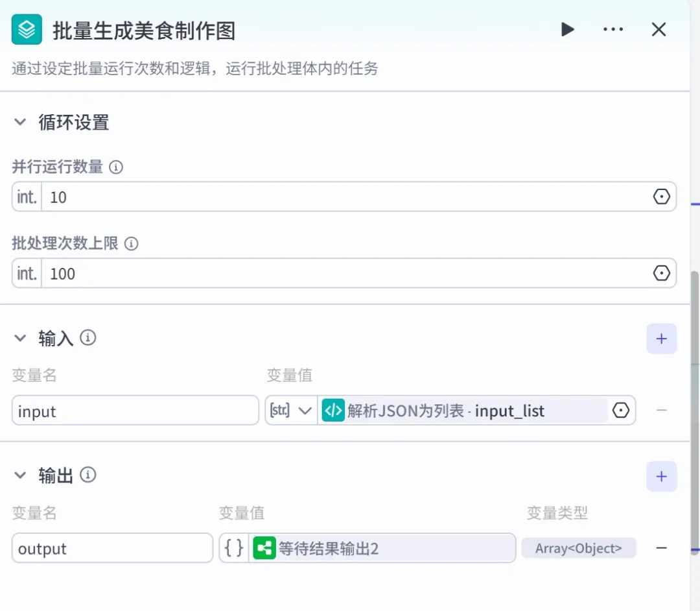The width and height of the screenshot is (700, 611).
Task: Remove the output variable row
Action: tap(661, 547)
